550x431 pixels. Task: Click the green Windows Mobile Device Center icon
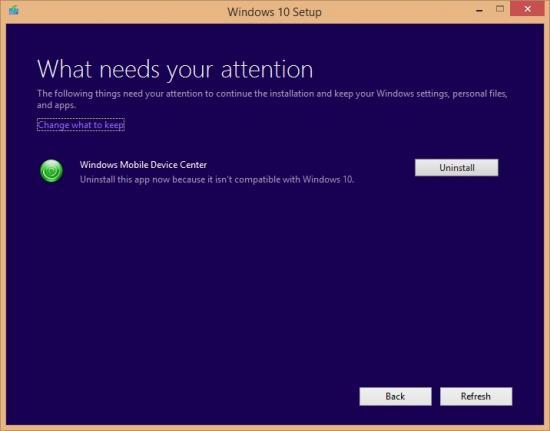[52, 171]
